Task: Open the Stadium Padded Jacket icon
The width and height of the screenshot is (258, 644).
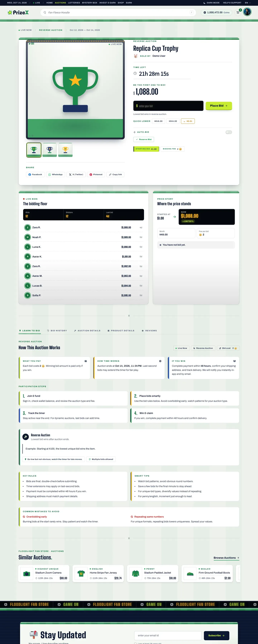Action: pos(135,574)
